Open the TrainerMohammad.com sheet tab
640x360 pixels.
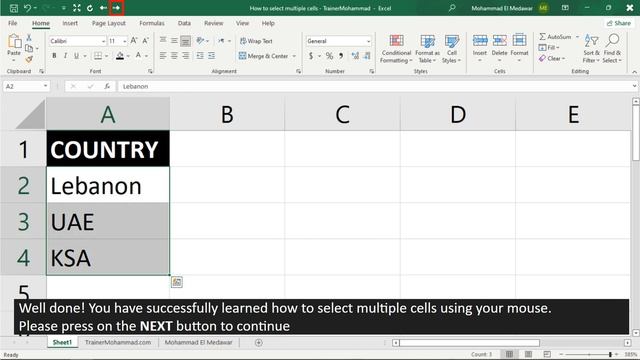118,342
